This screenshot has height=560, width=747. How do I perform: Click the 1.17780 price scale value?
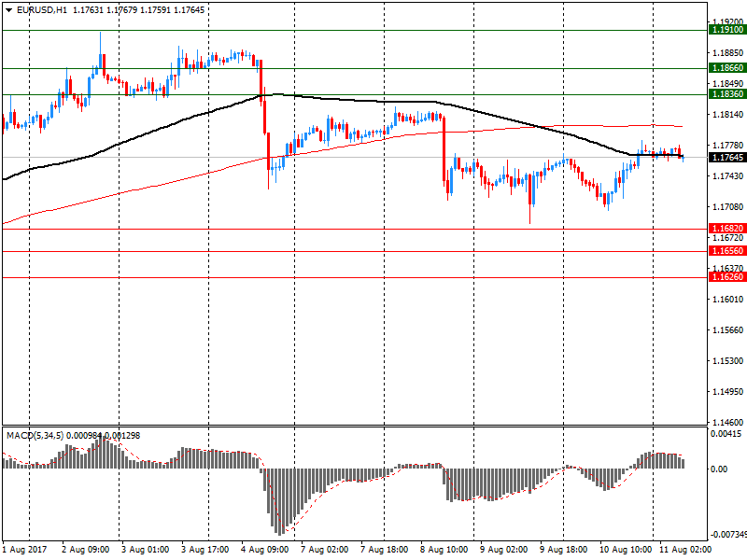tap(727, 146)
